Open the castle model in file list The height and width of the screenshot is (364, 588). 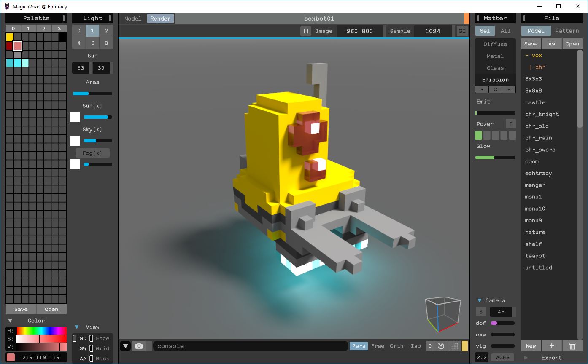[x=535, y=102]
